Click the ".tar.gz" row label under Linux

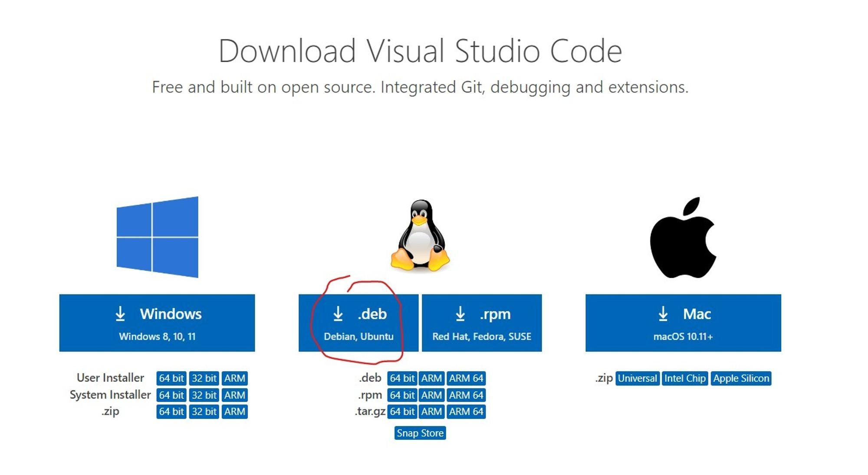[x=370, y=412]
